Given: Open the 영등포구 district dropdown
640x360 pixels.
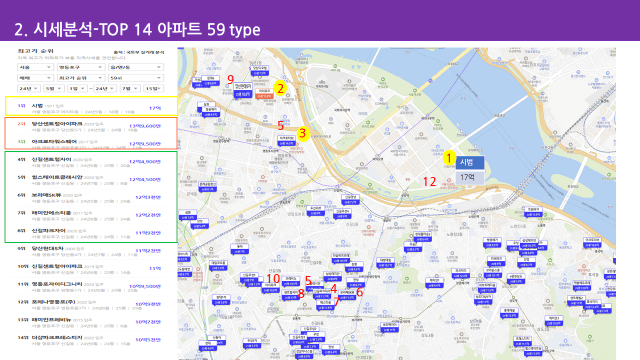Looking at the screenshot, I should point(81,67).
